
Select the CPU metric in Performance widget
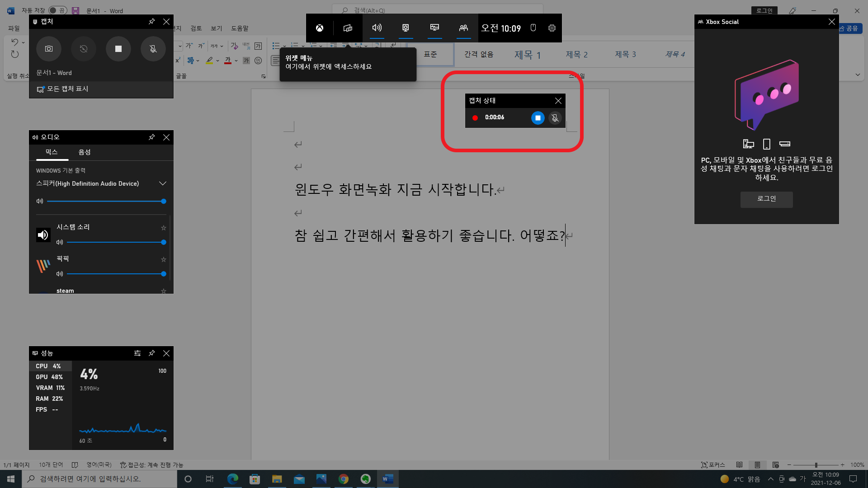point(48,366)
